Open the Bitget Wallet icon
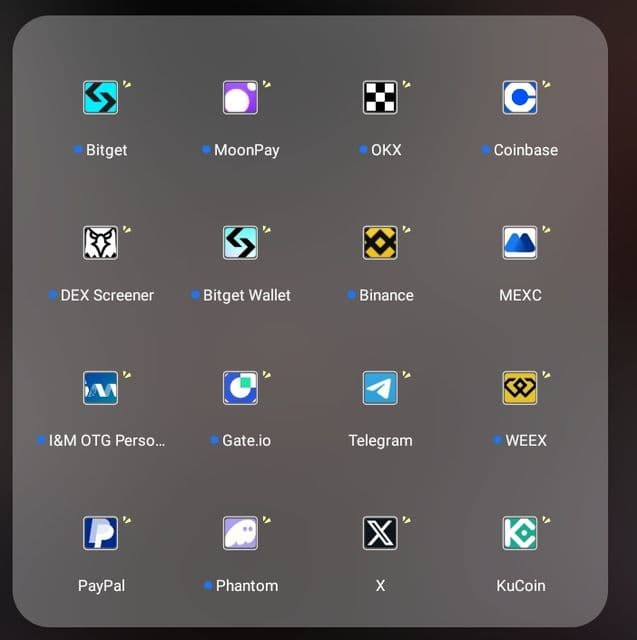The height and width of the screenshot is (640, 637). [240, 243]
